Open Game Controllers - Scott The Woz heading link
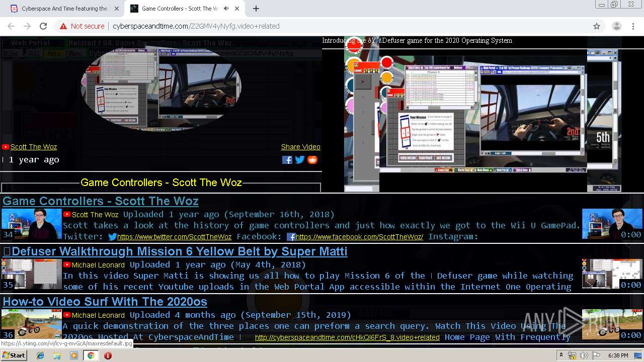The height and width of the screenshot is (362, 644). pos(101,201)
